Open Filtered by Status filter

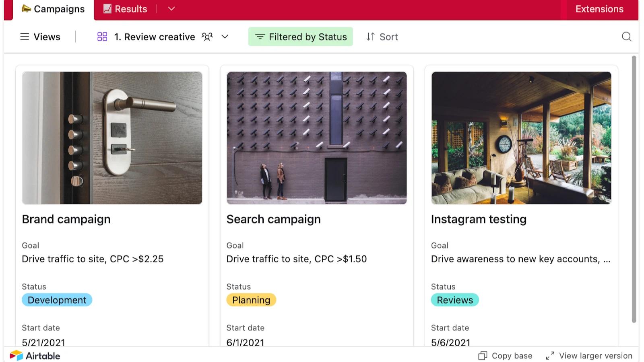[301, 37]
